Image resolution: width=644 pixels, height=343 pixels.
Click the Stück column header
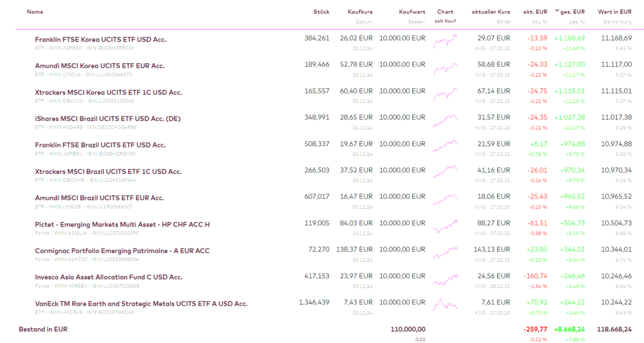point(321,12)
